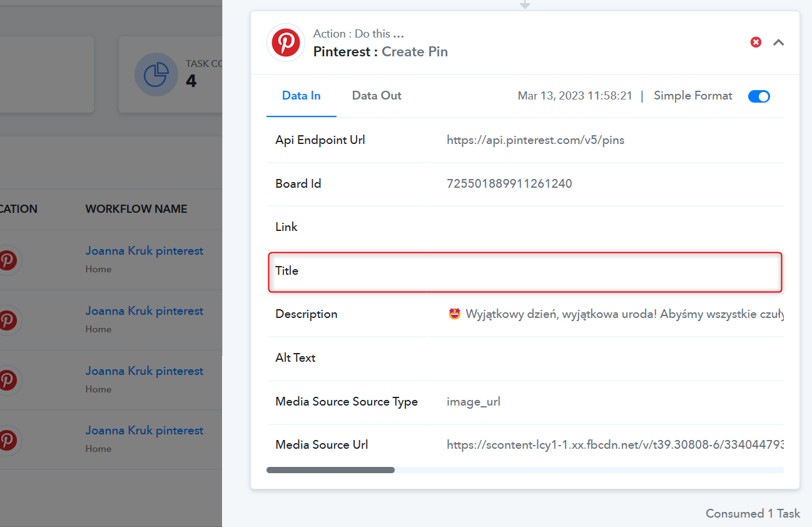Click the Media Source Url label

[322, 445]
